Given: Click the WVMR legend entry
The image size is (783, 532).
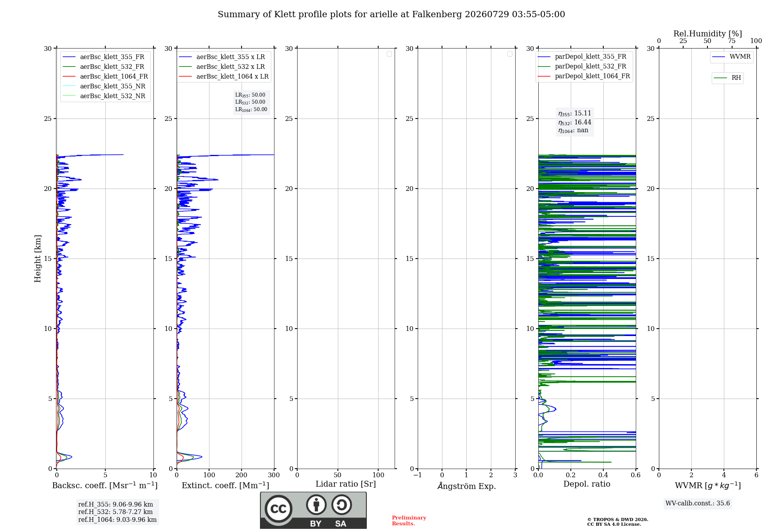Looking at the screenshot, I should point(732,57).
